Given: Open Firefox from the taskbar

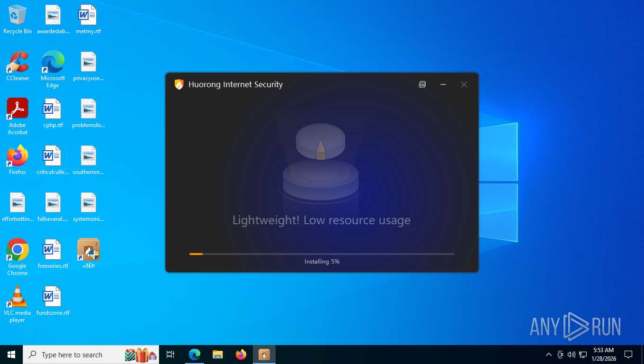Looking at the screenshot, I should coord(241,355).
